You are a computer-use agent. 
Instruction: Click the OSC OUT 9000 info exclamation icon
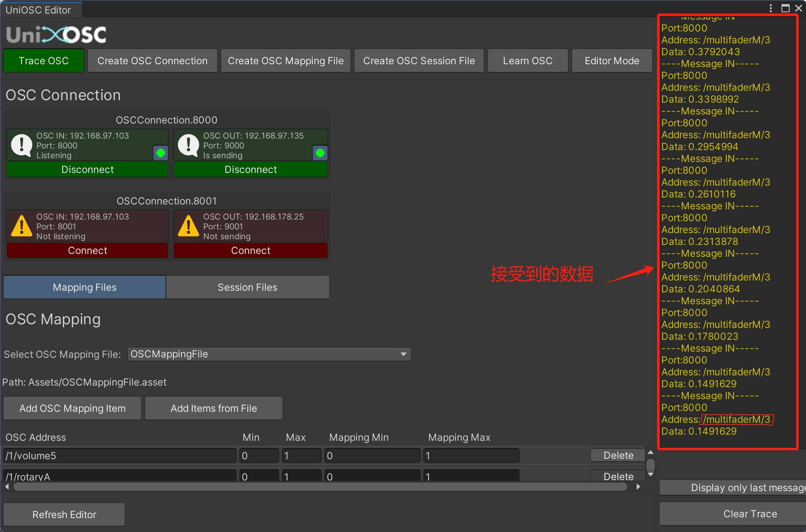coord(189,145)
